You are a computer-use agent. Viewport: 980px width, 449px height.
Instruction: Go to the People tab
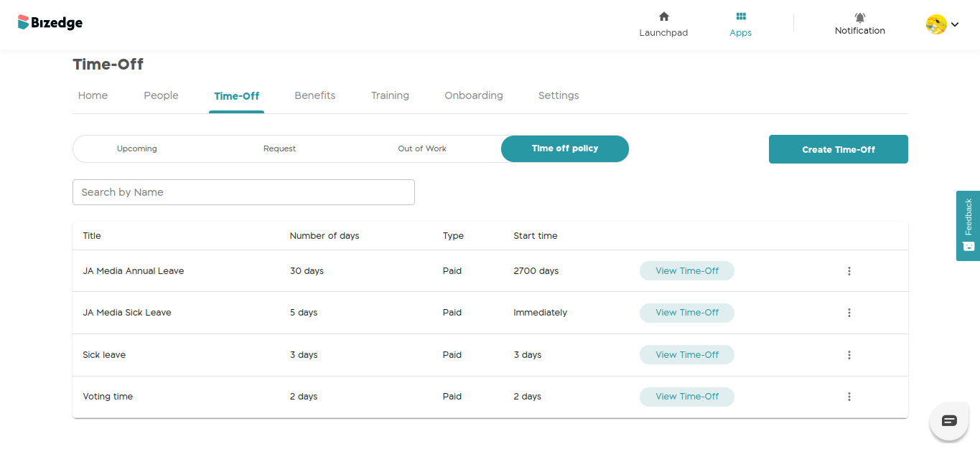coord(161,95)
